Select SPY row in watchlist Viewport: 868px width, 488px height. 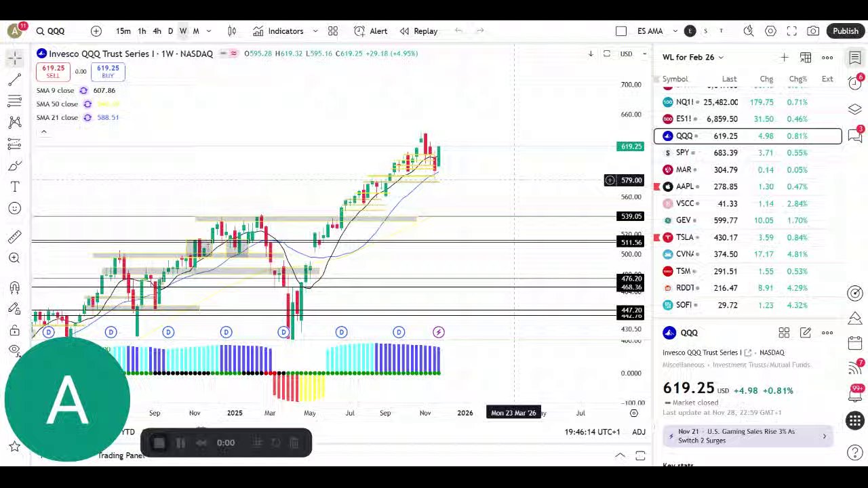click(748, 152)
